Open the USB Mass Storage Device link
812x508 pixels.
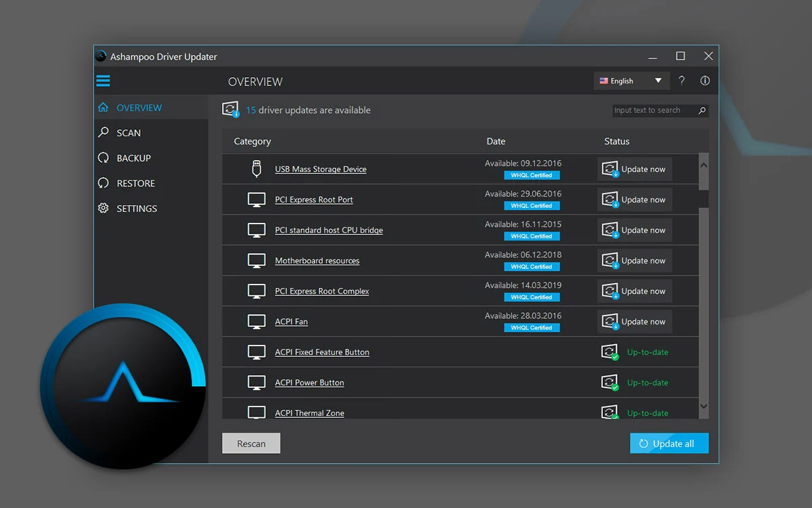[x=321, y=169]
